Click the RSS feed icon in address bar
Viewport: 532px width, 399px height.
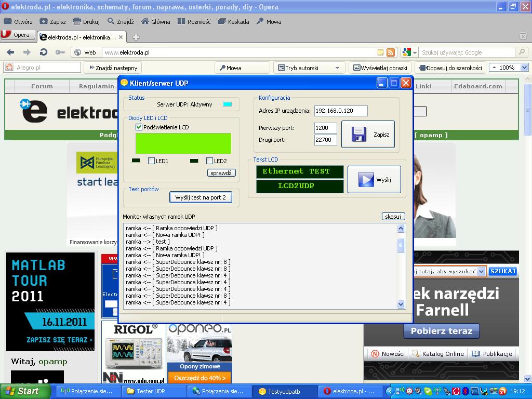pos(390,52)
